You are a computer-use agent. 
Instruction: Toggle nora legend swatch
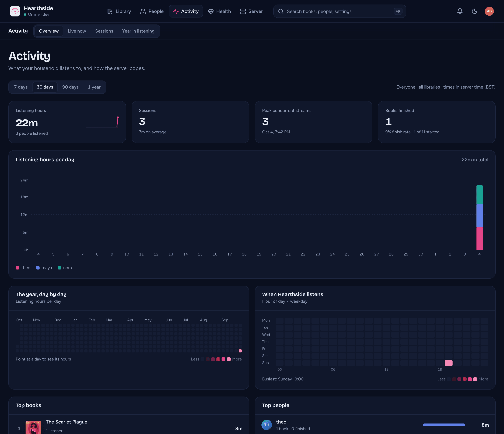(59, 268)
